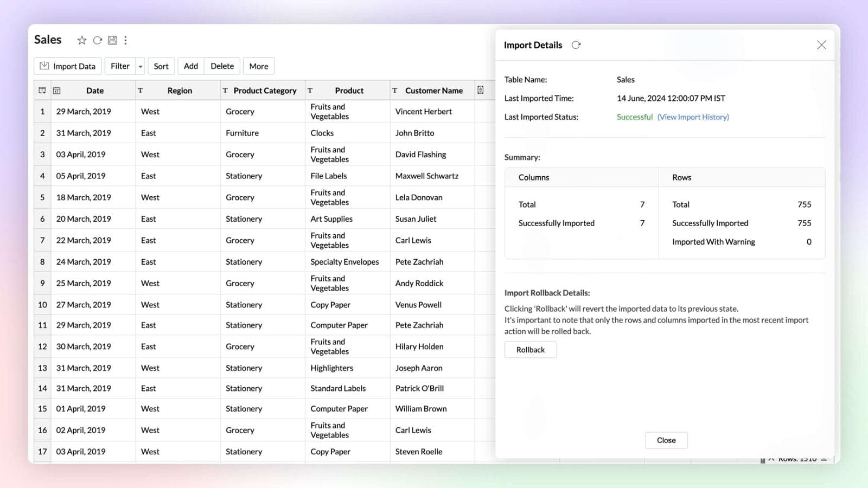This screenshot has height=488, width=868.
Task: Open Import Data in the toolbar
Action: 68,66
